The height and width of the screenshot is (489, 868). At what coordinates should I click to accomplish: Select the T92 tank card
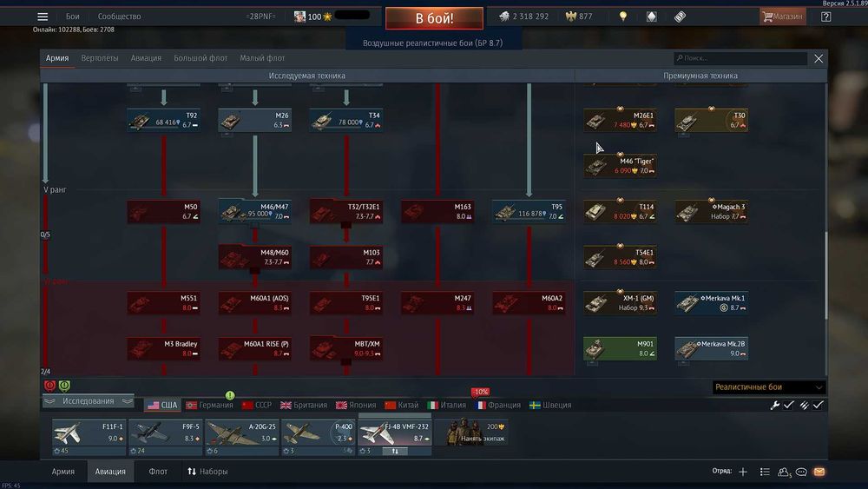164,120
